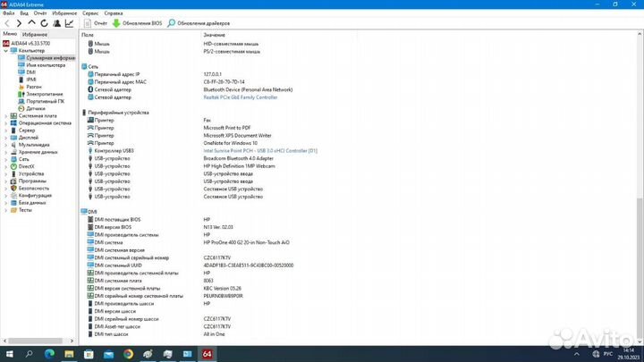Select Безопасность tree item

[x=30, y=189]
